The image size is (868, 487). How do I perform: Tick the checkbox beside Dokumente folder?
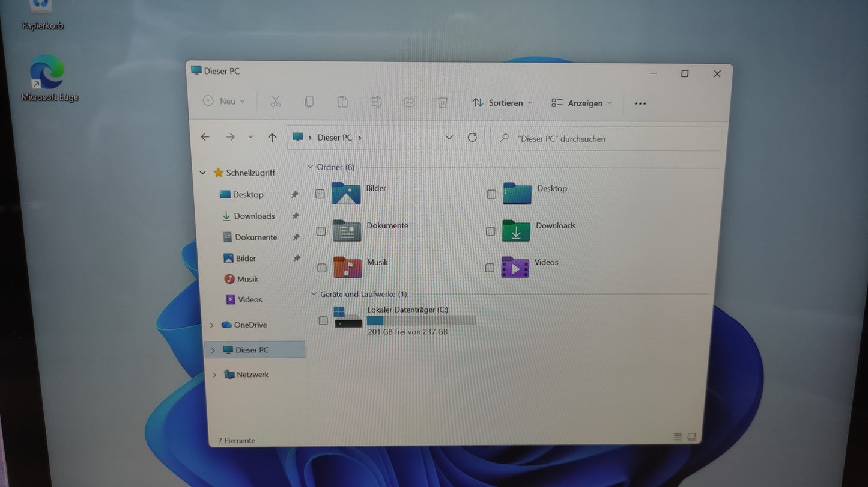click(321, 231)
